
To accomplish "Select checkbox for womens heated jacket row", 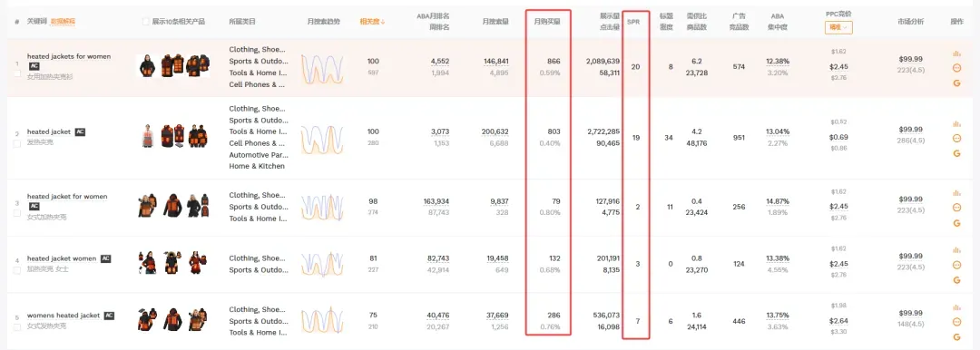I will tap(17, 326).
